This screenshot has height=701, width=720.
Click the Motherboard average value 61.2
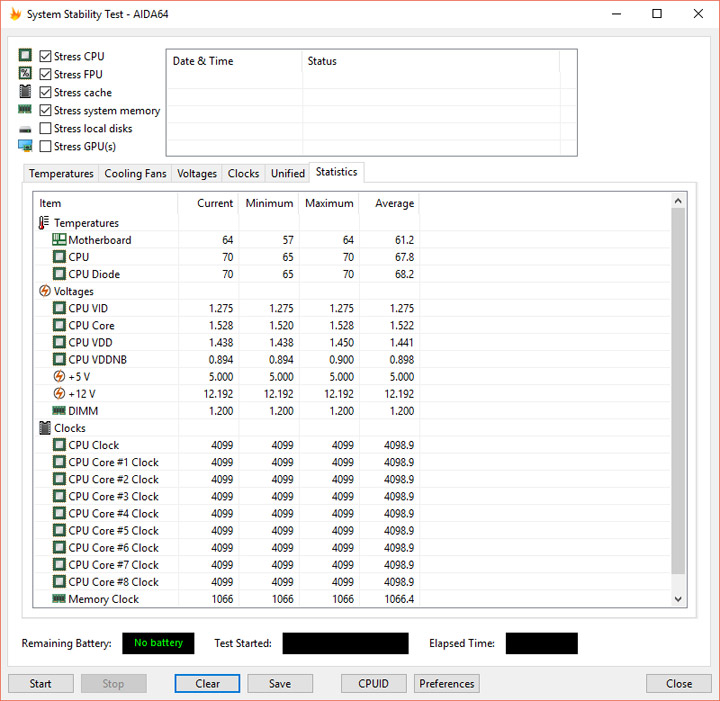tap(404, 240)
